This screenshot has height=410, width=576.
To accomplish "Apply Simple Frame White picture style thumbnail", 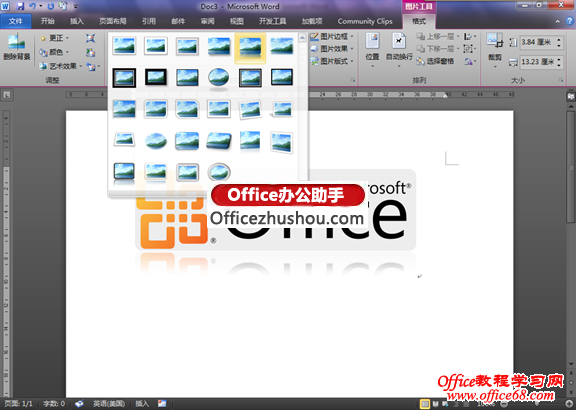I will click(x=124, y=46).
